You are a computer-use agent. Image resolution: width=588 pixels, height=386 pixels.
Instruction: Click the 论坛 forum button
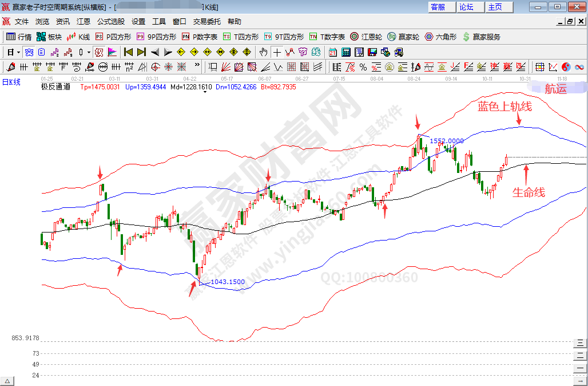click(467, 7)
